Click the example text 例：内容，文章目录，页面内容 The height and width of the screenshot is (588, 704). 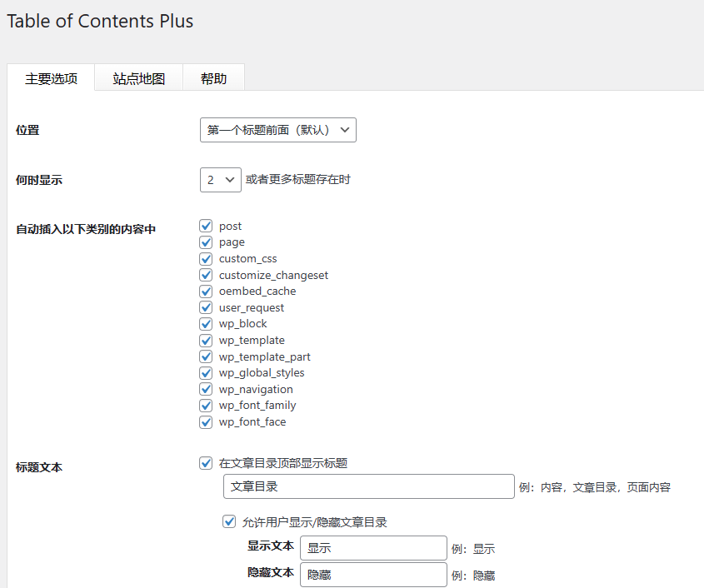[x=595, y=487]
